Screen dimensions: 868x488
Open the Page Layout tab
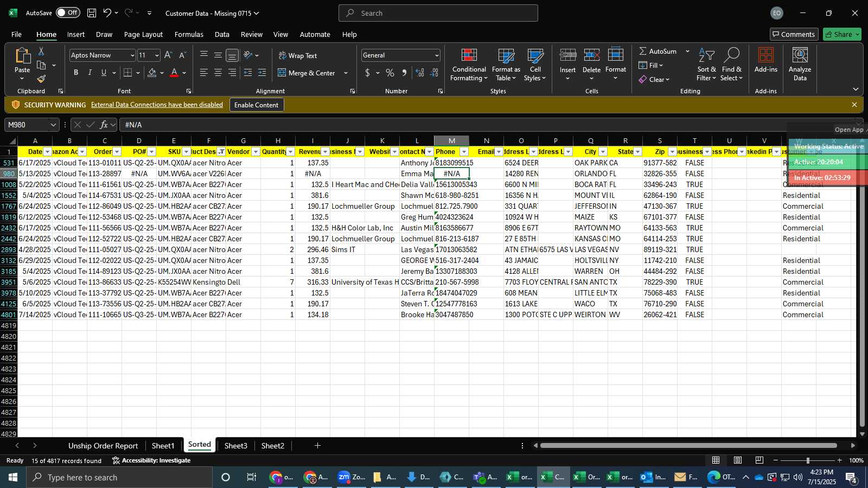(143, 34)
